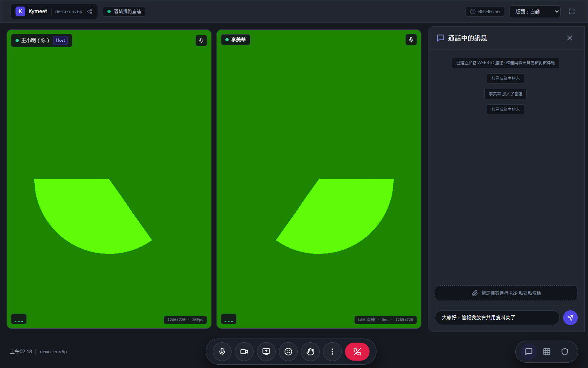This screenshot has height=368, width=588.
Task: Turn off camera with video icon
Action: [x=244, y=352]
